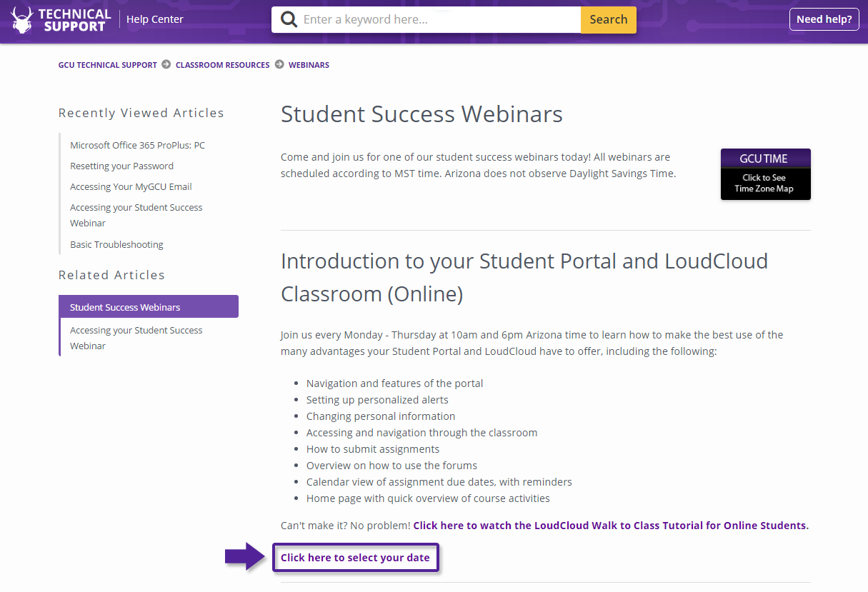The image size is (868, 592).
Task: Click the Introduction to your Student Portal heading
Action: point(524,277)
